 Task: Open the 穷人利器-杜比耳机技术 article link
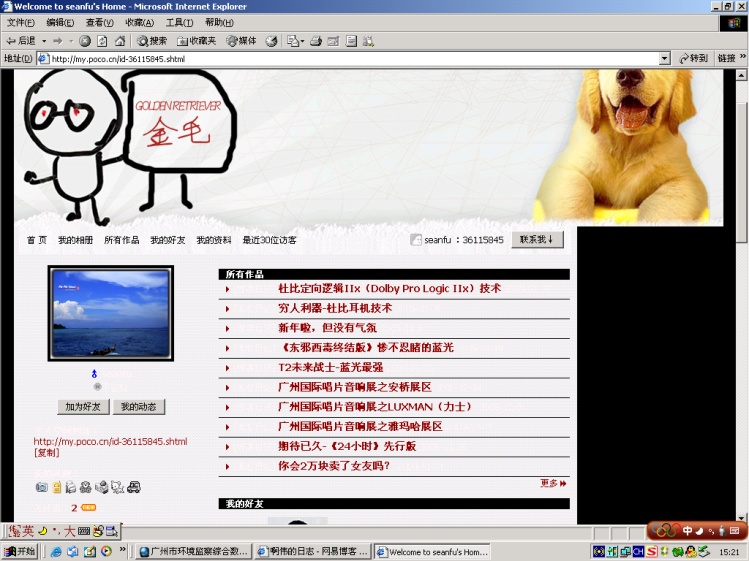tap(335, 308)
